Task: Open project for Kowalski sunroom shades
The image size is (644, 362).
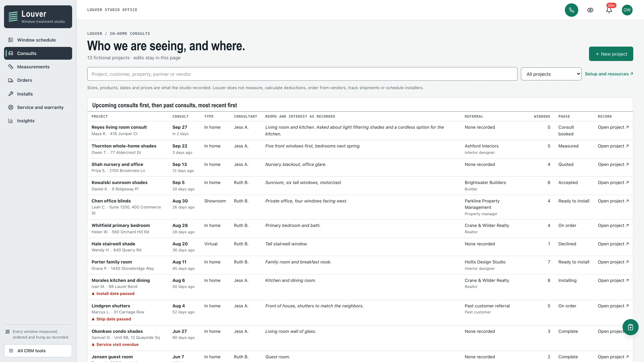Action: 613,183
